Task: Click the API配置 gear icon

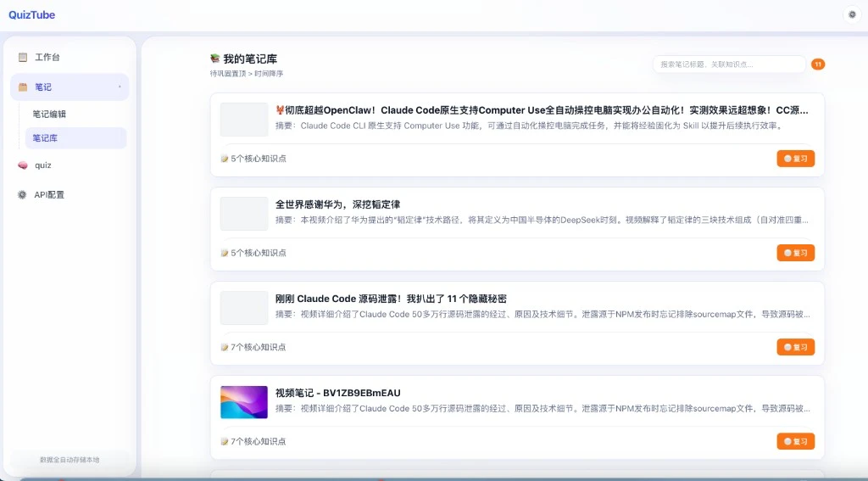Action: coord(22,194)
